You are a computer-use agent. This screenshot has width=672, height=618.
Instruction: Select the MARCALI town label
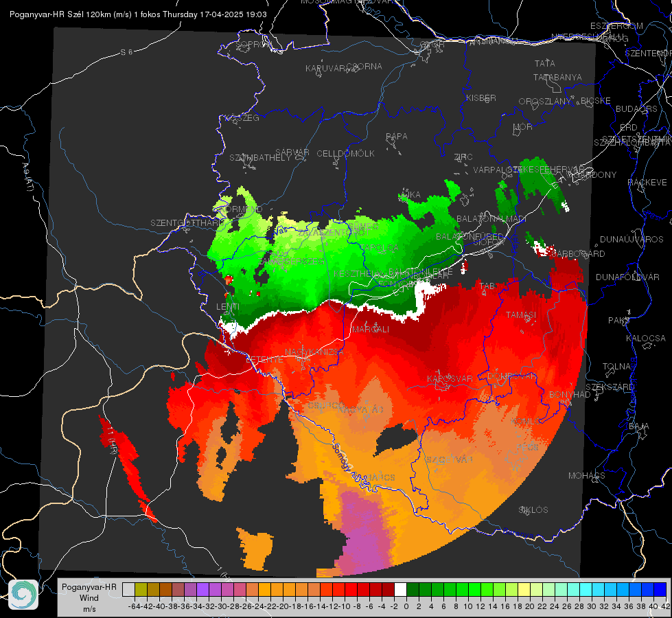370,330
